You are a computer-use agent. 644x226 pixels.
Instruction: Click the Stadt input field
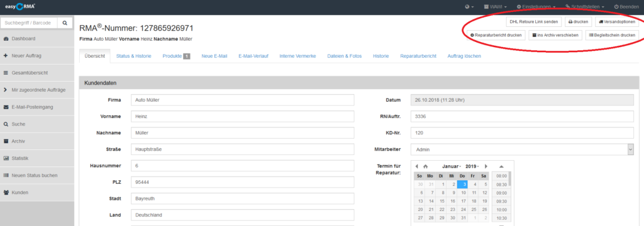(x=242, y=198)
